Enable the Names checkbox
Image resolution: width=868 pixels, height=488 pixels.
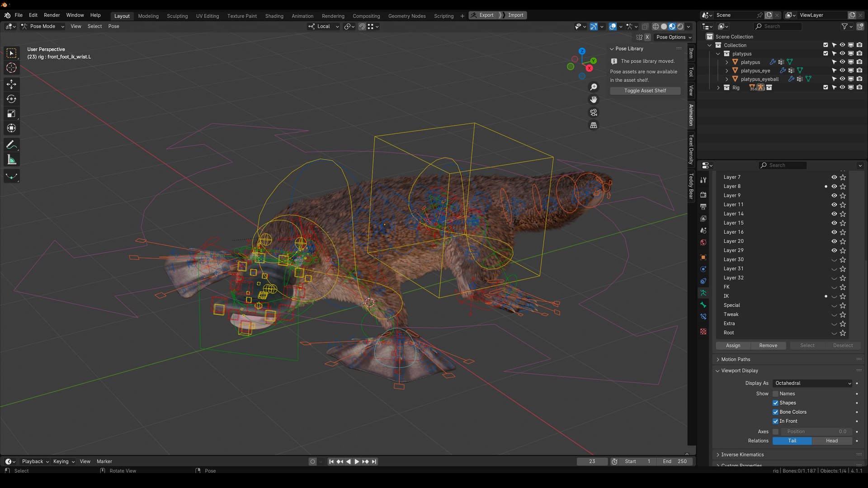click(775, 394)
